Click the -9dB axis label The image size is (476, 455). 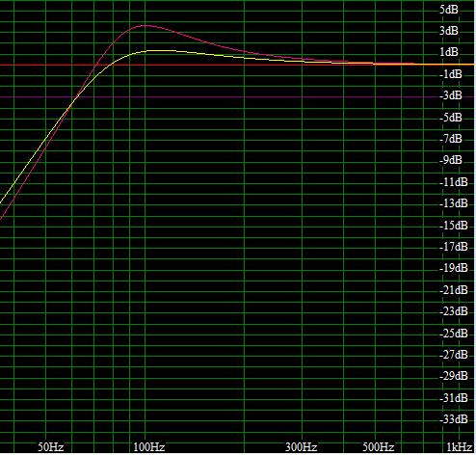point(451,160)
